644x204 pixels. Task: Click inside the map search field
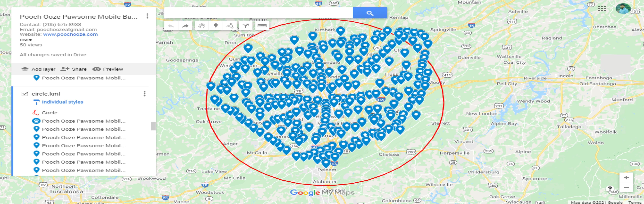(x=258, y=13)
